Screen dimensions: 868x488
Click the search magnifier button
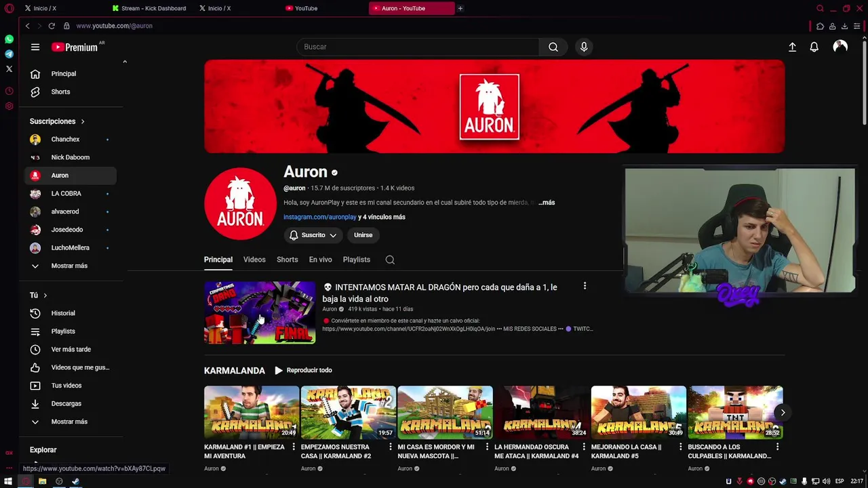(553, 47)
